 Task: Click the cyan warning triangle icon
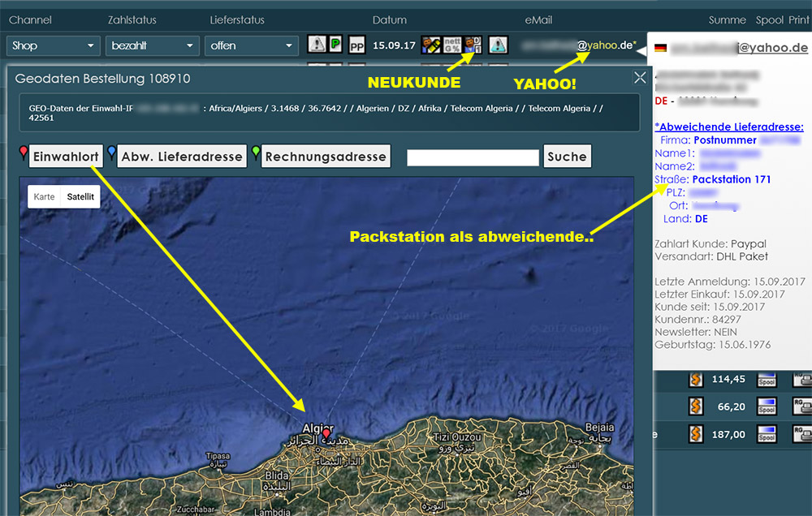[x=498, y=45]
